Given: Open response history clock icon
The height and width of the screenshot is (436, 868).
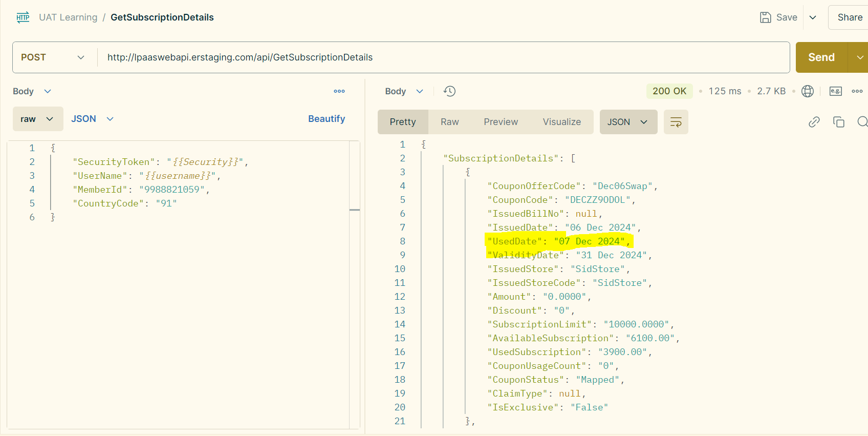Looking at the screenshot, I should (449, 91).
